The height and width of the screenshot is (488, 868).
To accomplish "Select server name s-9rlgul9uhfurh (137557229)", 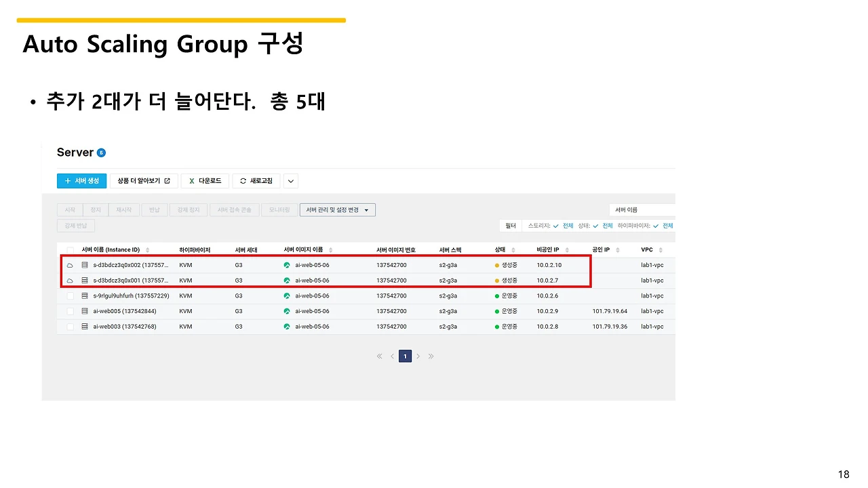I will (131, 296).
